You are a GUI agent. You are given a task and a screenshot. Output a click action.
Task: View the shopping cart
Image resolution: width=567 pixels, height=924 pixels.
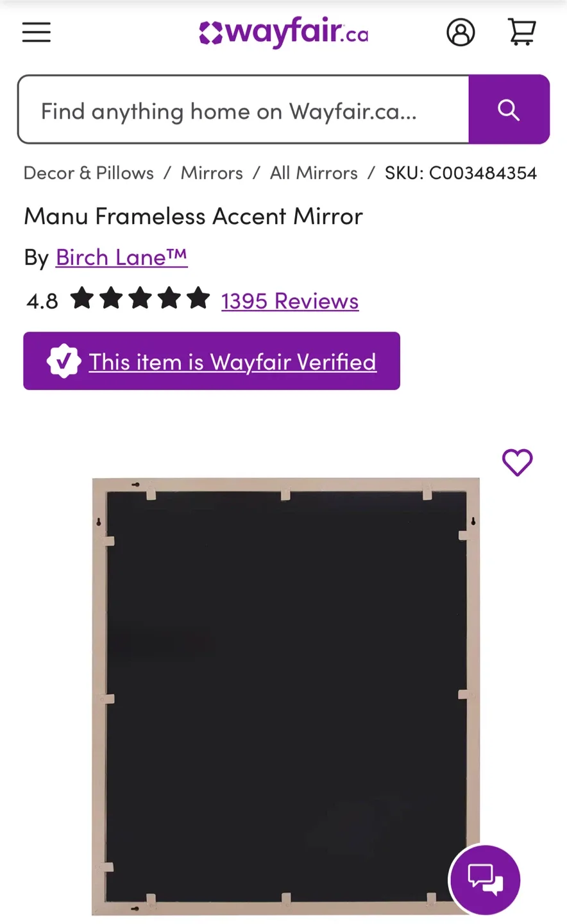click(521, 32)
